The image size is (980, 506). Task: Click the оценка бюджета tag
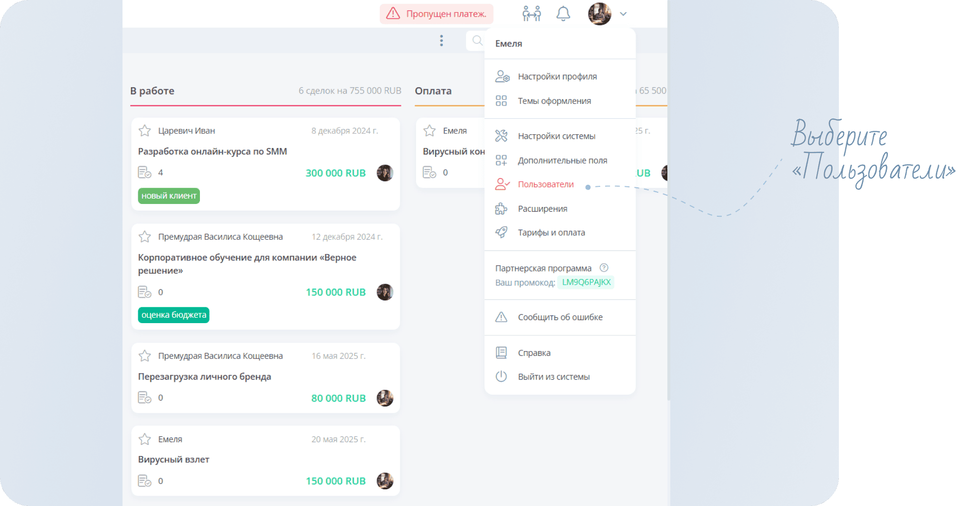(x=173, y=315)
